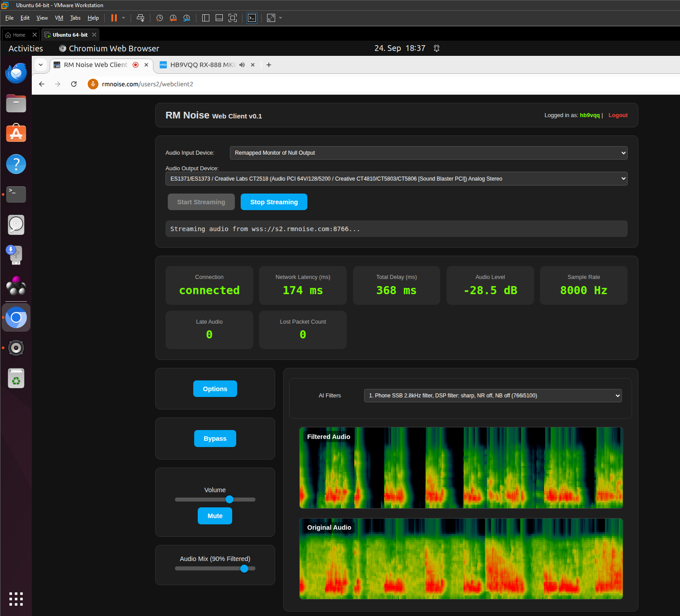Open Thunderbird from the Ubuntu dock

tap(16, 73)
